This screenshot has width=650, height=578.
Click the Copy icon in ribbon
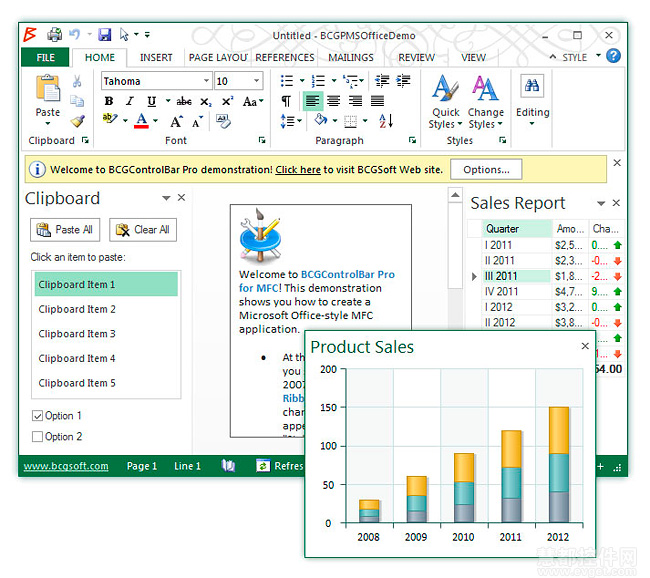(x=77, y=101)
